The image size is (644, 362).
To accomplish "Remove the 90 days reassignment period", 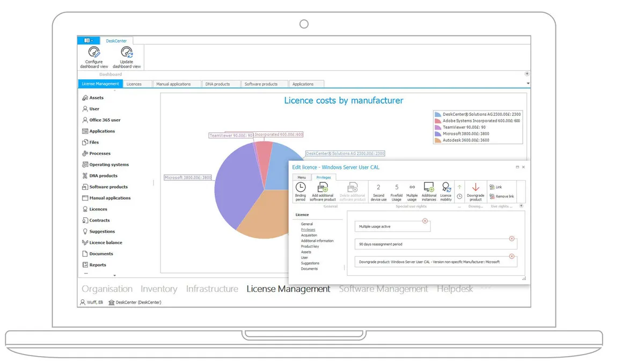I will pos(511,239).
